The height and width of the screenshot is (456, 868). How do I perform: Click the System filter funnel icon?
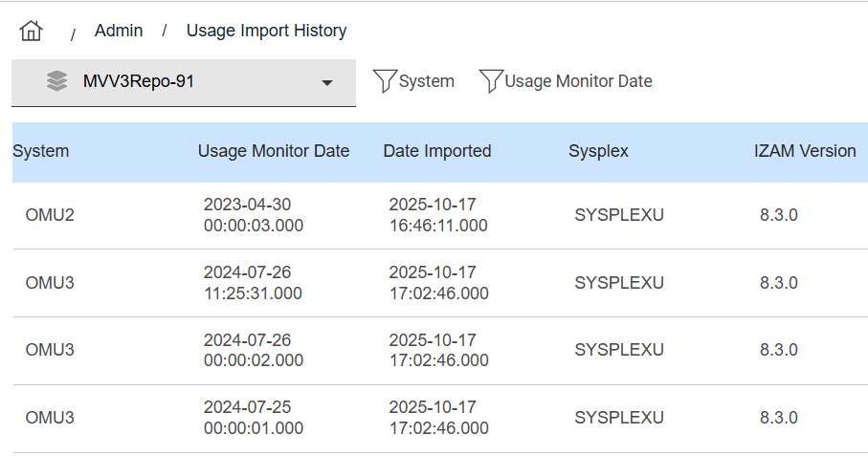(384, 81)
